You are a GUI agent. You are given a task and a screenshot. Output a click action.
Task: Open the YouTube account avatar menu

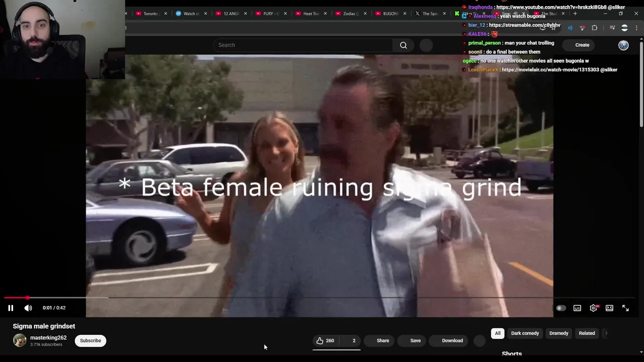click(x=623, y=45)
